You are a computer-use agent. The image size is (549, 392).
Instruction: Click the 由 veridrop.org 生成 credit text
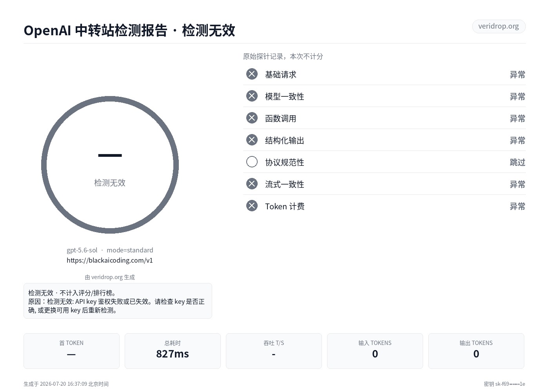(x=110, y=277)
